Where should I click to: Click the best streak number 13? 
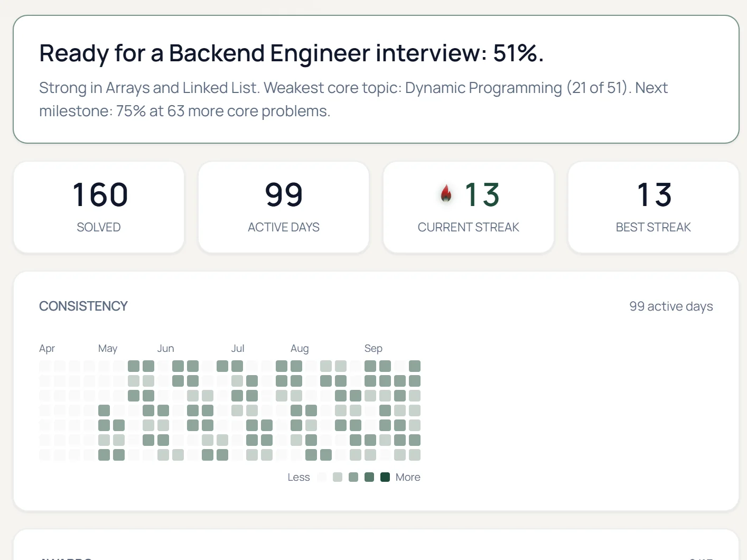pyautogui.click(x=654, y=194)
